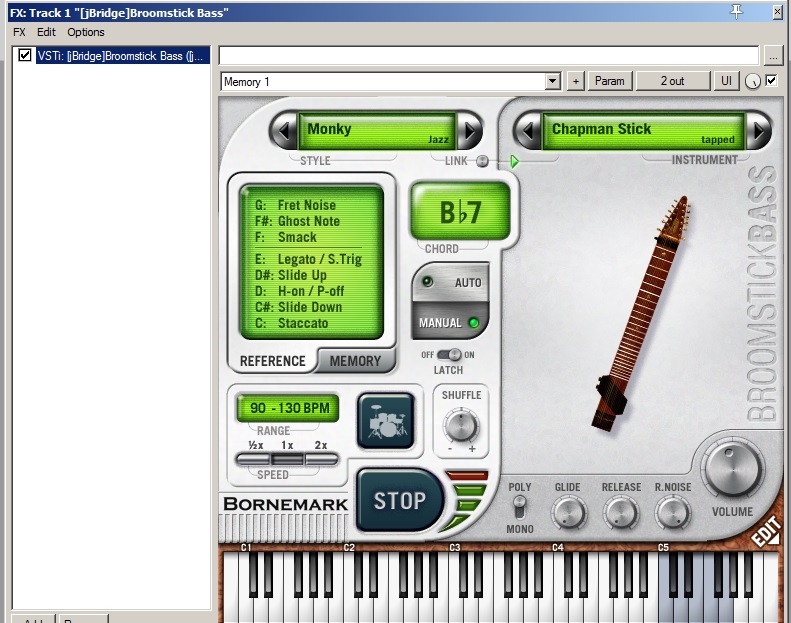Close the FX window
The image size is (791, 623).
tap(777, 12)
